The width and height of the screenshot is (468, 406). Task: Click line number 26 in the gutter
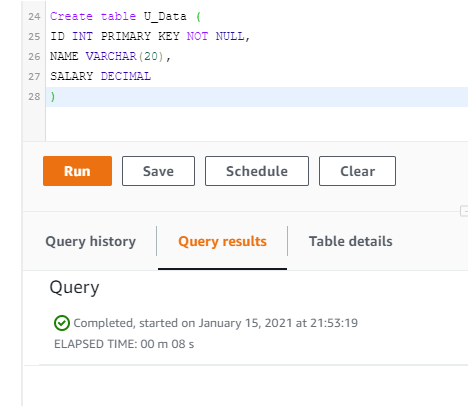(34, 57)
